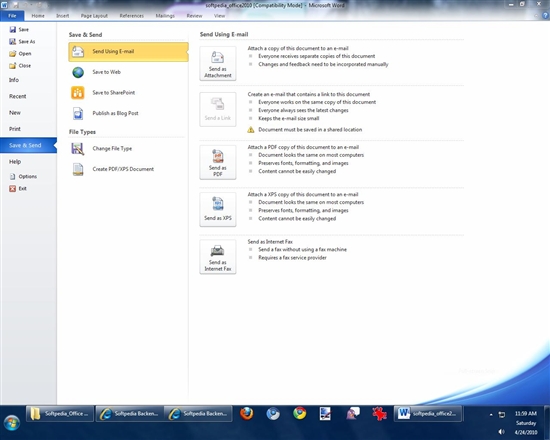550x440 pixels.
Task: Click Send as PDF button
Action: 218,162
